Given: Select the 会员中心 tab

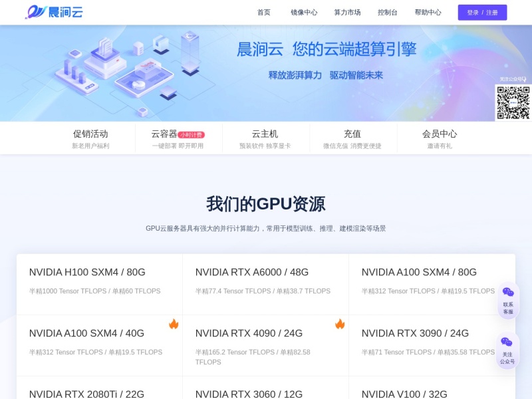Looking at the screenshot, I should point(440,138).
